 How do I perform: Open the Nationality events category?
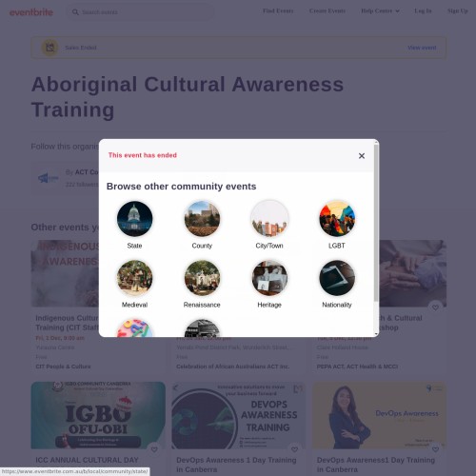tap(337, 278)
